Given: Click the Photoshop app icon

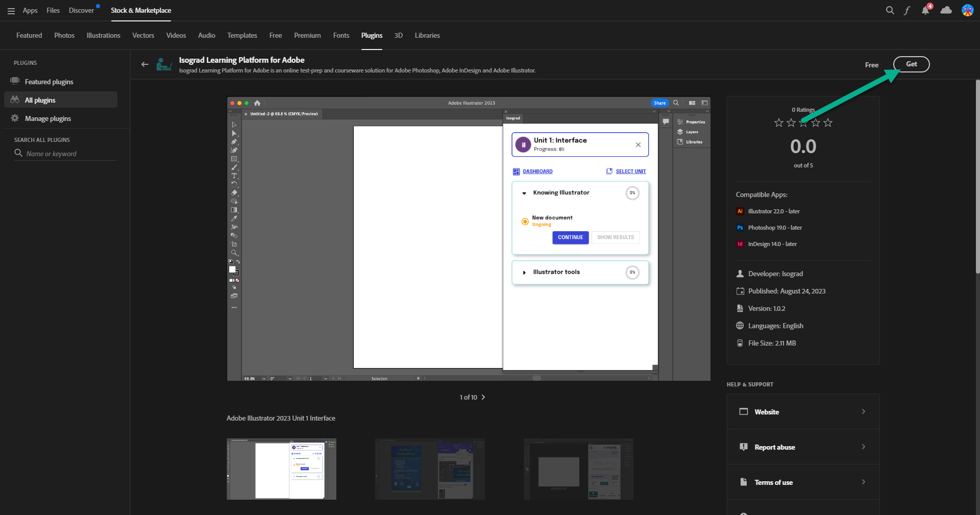Looking at the screenshot, I should [740, 228].
